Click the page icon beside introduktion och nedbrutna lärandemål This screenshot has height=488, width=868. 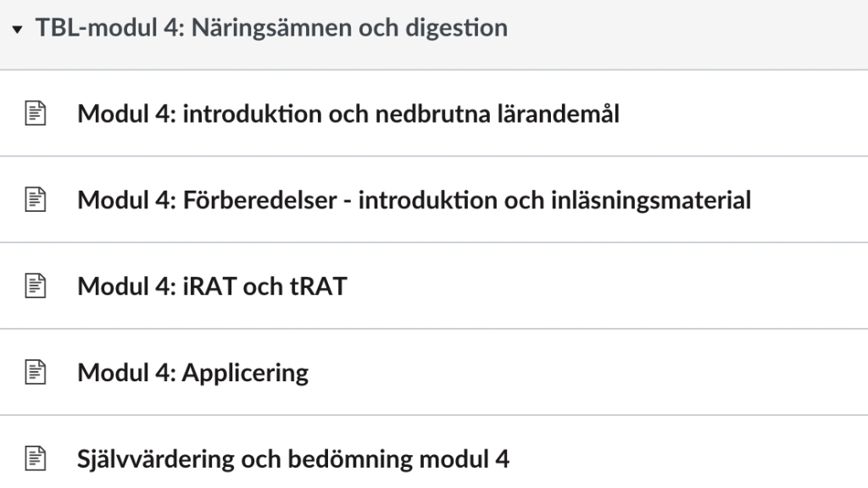pos(36,114)
